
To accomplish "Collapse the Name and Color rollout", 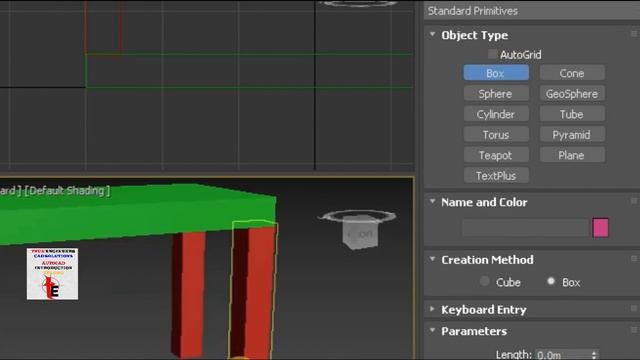I will (x=432, y=201).
